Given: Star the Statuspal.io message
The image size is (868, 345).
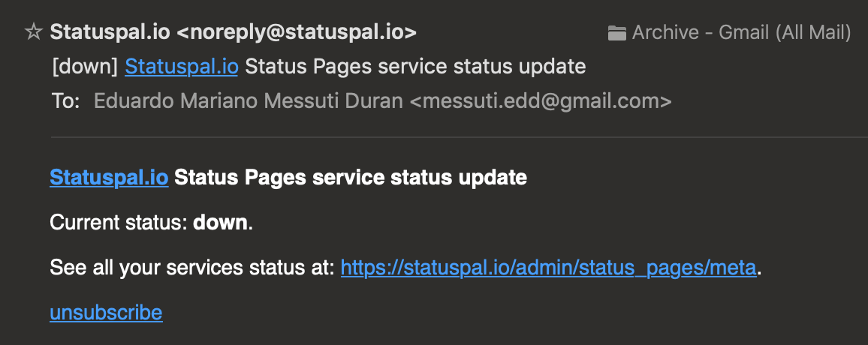Looking at the screenshot, I should pyautogui.click(x=34, y=32).
